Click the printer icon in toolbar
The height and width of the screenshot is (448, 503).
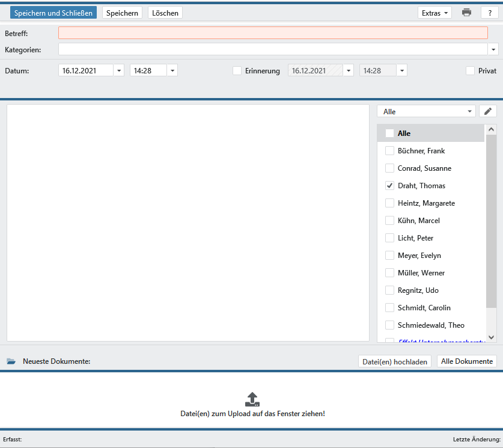tap(466, 13)
